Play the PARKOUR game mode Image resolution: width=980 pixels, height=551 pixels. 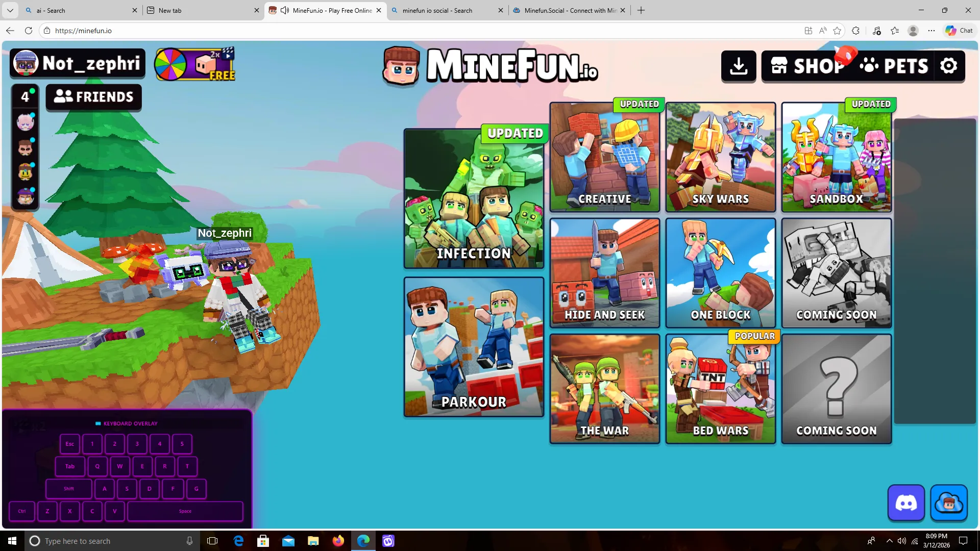pos(474,347)
